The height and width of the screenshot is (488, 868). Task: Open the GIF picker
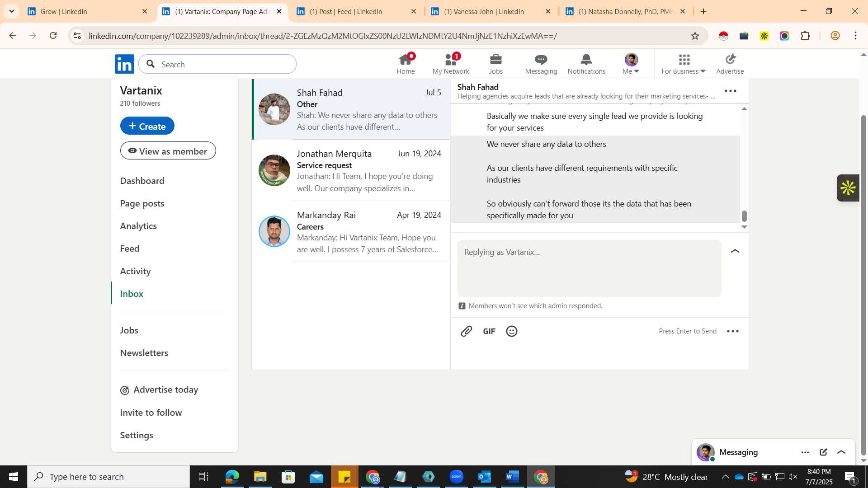point(489,331)
